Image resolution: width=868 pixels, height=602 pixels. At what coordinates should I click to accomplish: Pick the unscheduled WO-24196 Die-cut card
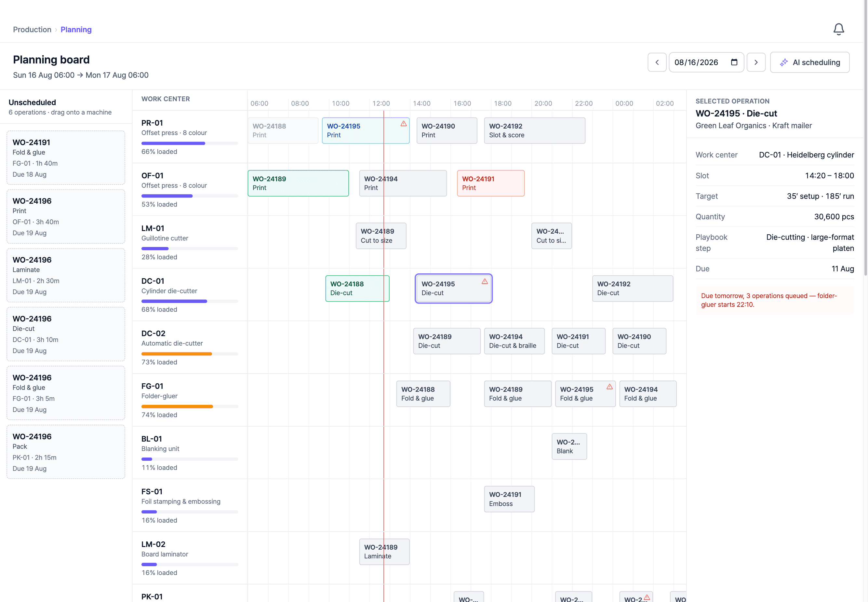tap(66, 334)
